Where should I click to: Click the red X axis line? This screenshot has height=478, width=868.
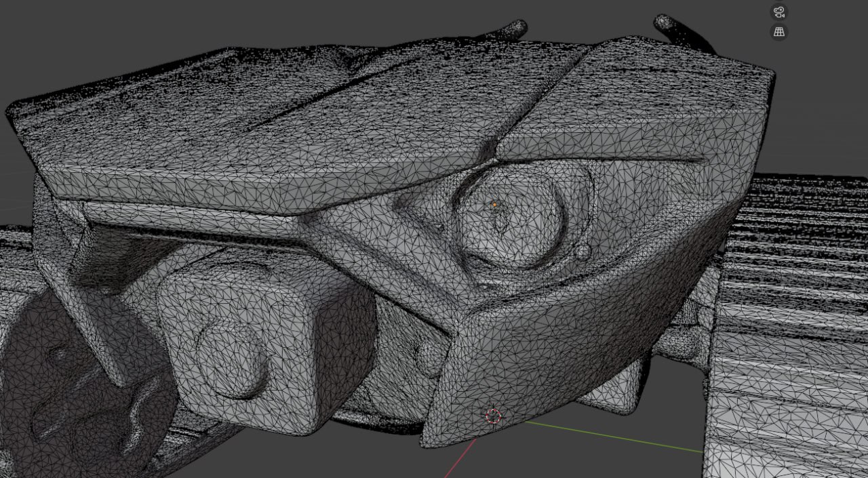[x=461, y=457]
